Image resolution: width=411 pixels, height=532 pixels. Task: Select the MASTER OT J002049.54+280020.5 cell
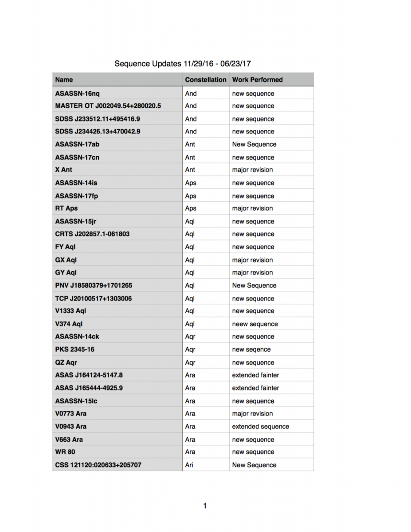pyautogui.click(x=108, y=106)
